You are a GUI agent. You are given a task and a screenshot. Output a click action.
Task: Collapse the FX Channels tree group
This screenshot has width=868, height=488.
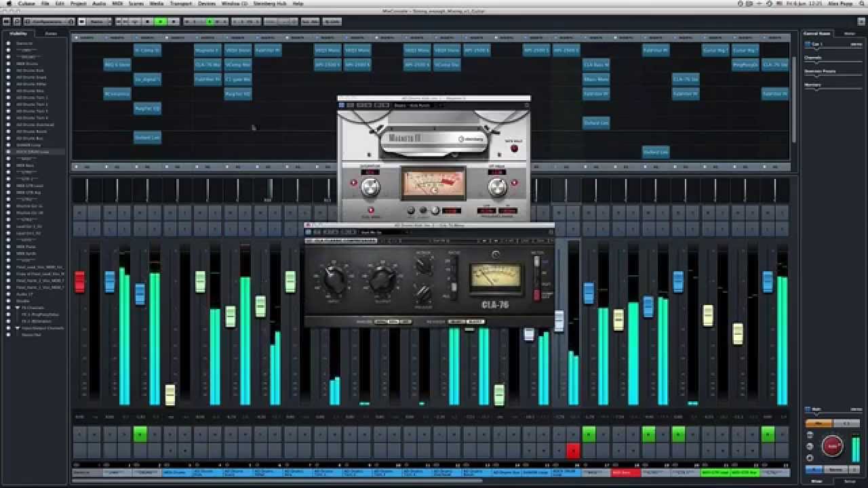(x=18, y=308)
